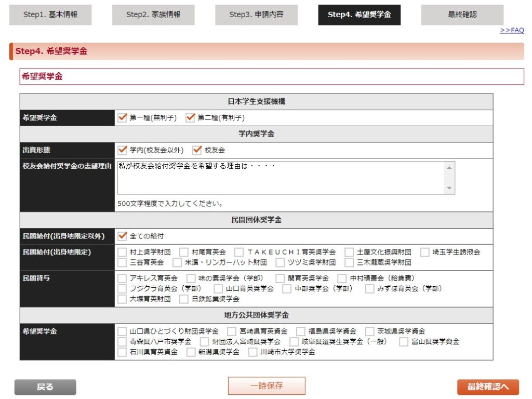Check the 日鉄鉱業奨学会 checkbox
This screenshot has height=399, width=532.
[x=184, y=299]
